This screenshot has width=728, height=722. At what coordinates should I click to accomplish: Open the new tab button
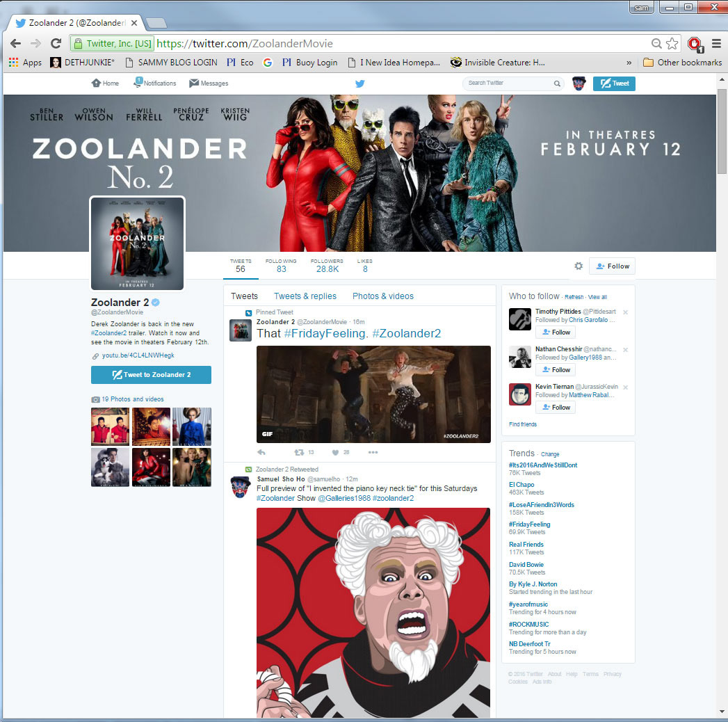coord(156,23)
